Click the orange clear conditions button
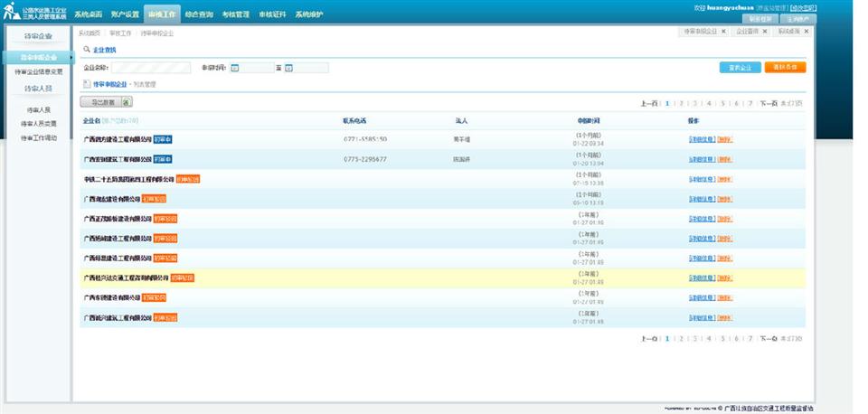 coord(784,67)
